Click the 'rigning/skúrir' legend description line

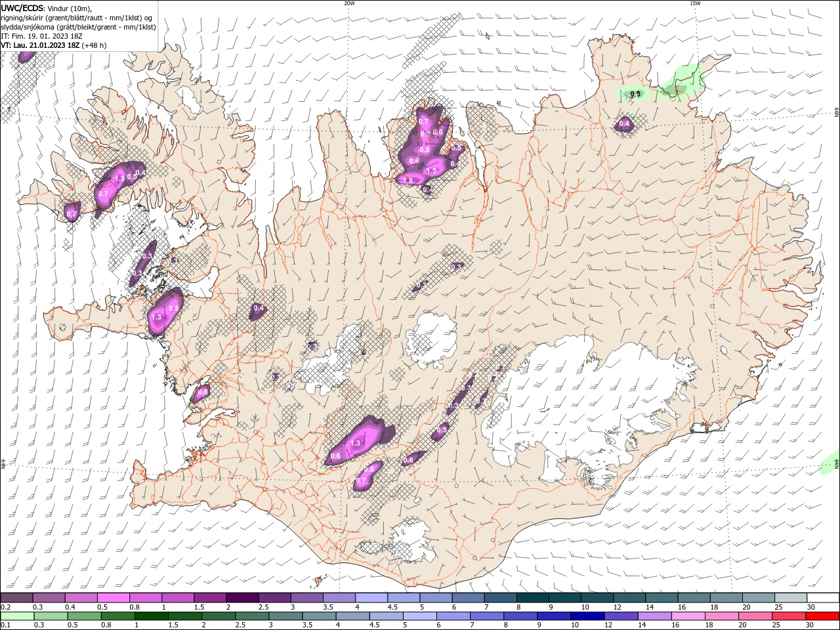pos(77,17)
